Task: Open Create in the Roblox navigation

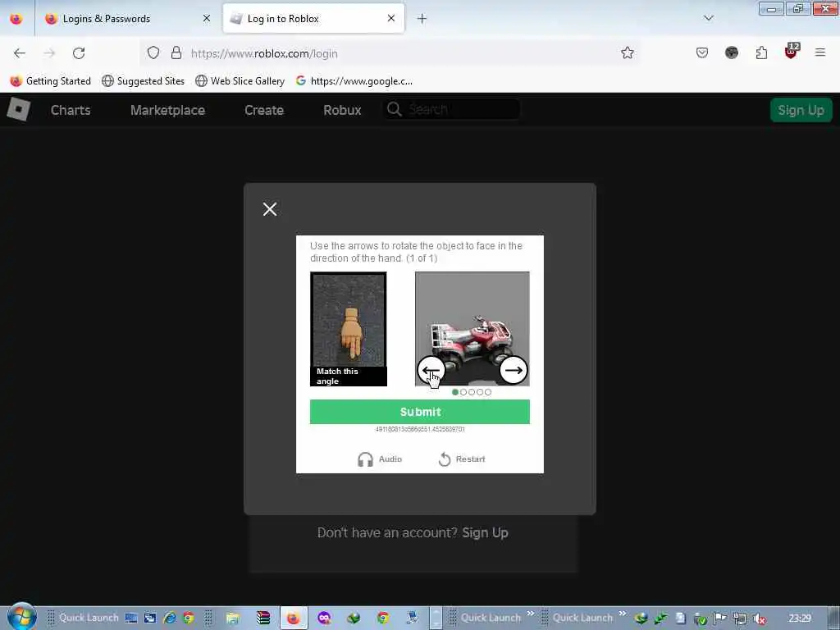Action: [x=264, y=110]
